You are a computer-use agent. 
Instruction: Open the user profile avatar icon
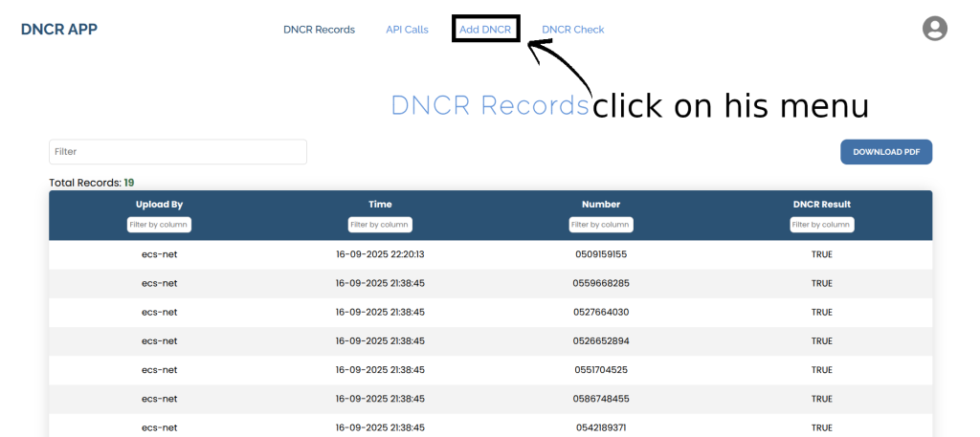point(934,29)
